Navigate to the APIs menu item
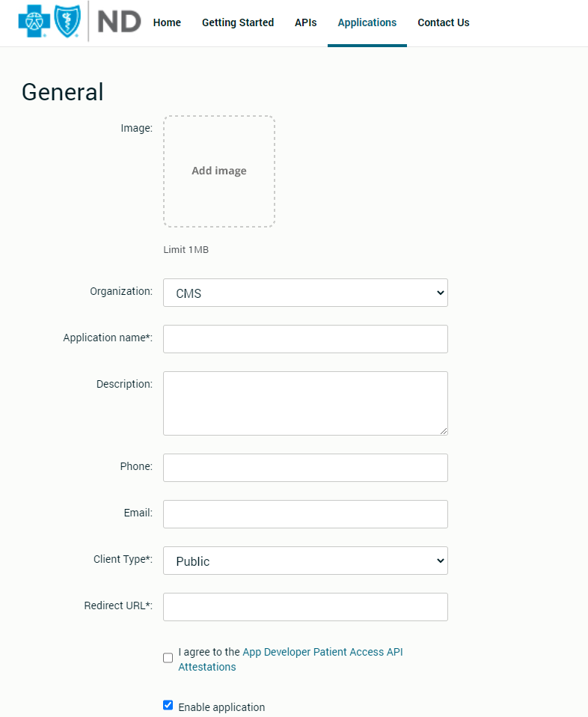Screen dimensions: 588x717 tap(305, 22)
